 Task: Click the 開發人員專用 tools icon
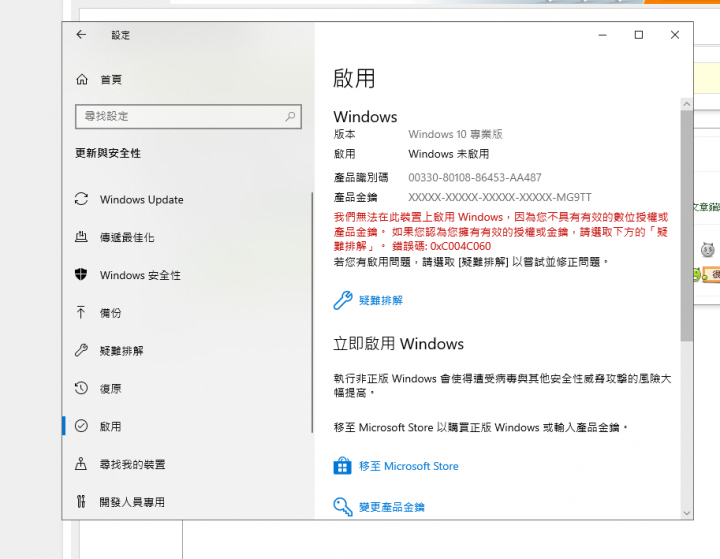(81, 502)
